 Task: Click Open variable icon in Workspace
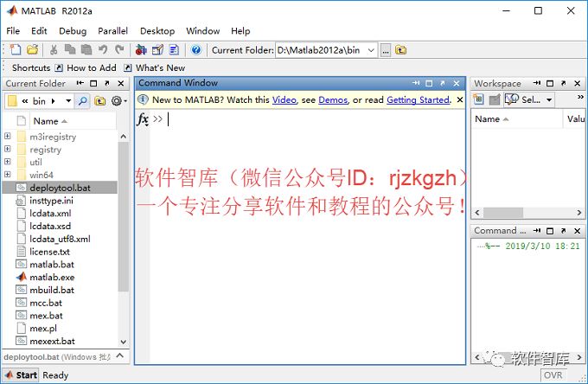coord(495,99)
